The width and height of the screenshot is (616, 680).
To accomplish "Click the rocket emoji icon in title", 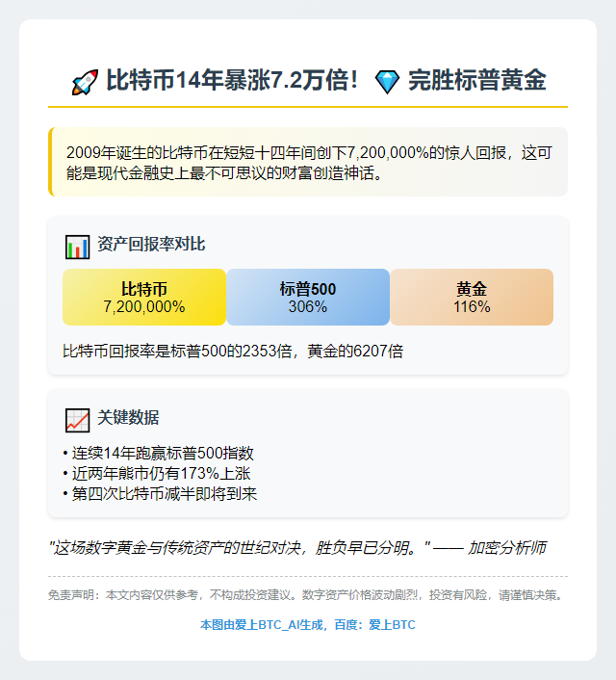I will [x=85, y=82].
